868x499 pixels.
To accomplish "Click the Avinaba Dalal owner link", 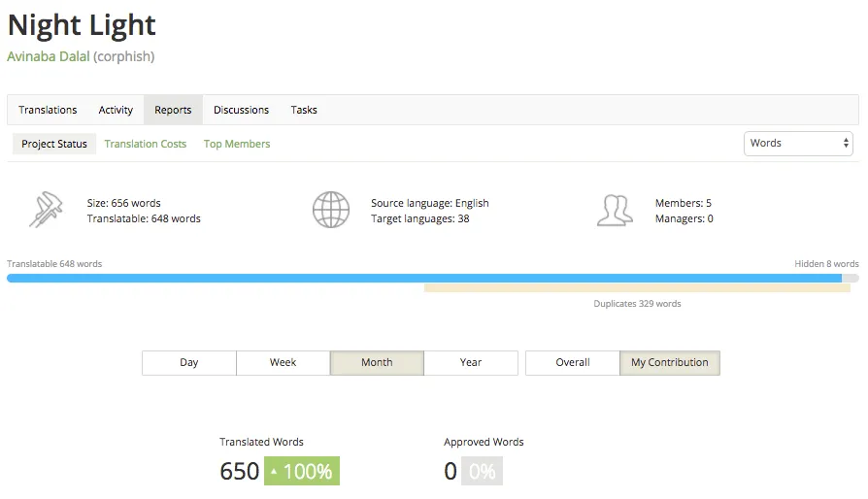I will click(49, 56).
